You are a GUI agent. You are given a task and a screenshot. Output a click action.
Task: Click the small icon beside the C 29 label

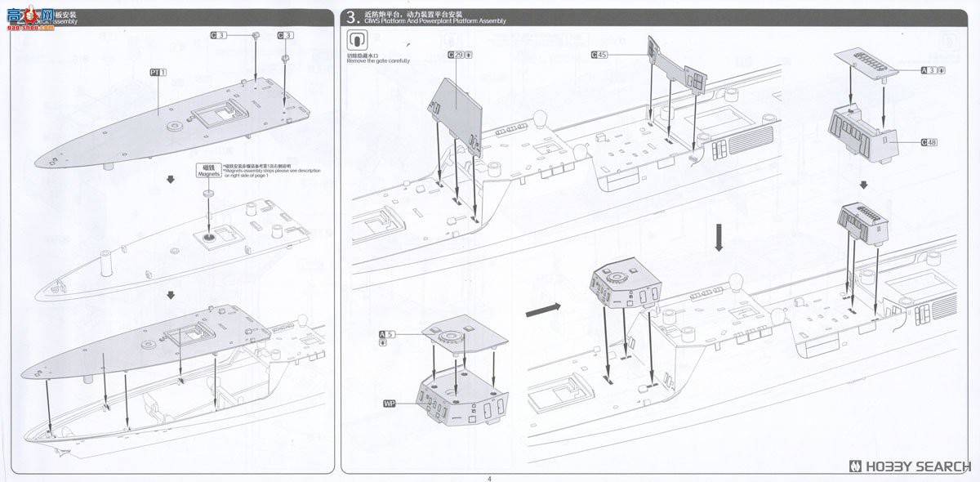click(x=470, y=55)
